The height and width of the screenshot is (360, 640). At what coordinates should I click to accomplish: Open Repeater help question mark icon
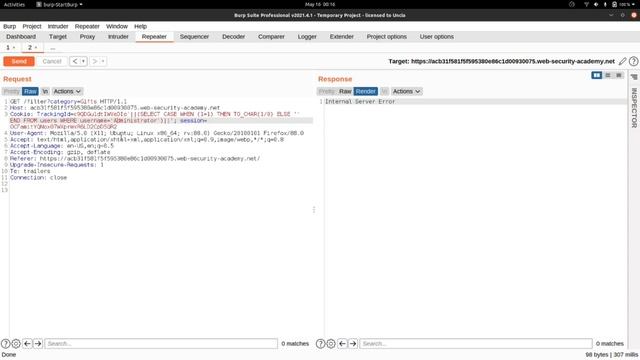633,61
